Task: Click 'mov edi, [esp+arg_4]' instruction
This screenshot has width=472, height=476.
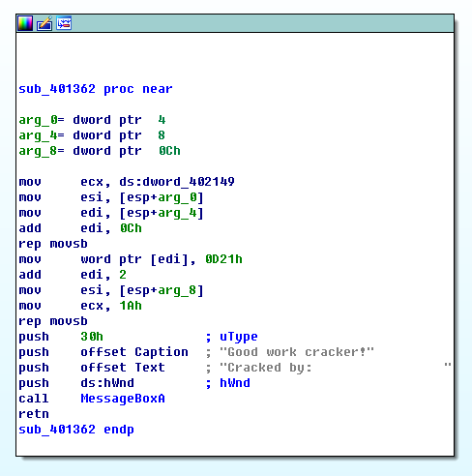Action: coord(111,213)
